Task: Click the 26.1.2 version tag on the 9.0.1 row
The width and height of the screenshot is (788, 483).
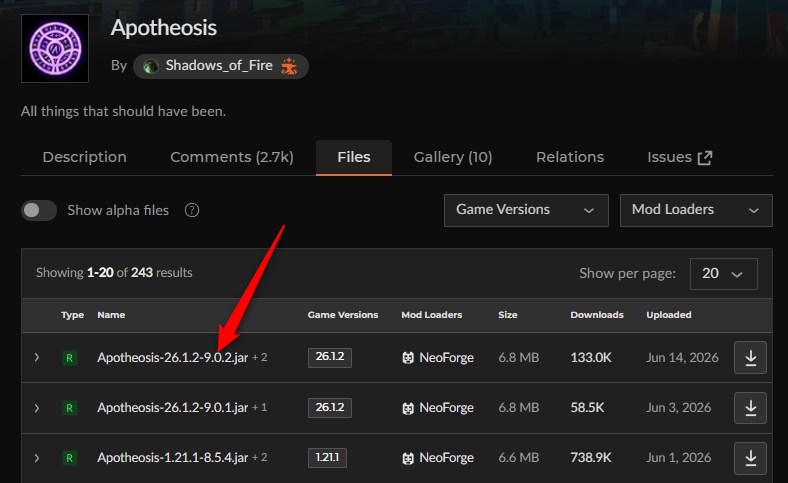Action: pos(330,408)
